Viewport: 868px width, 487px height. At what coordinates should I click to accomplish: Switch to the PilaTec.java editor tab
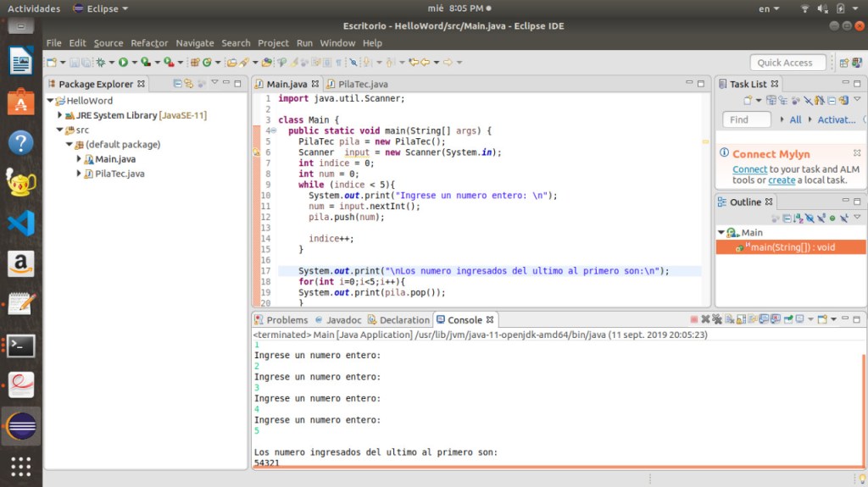[x=362, y=84]
